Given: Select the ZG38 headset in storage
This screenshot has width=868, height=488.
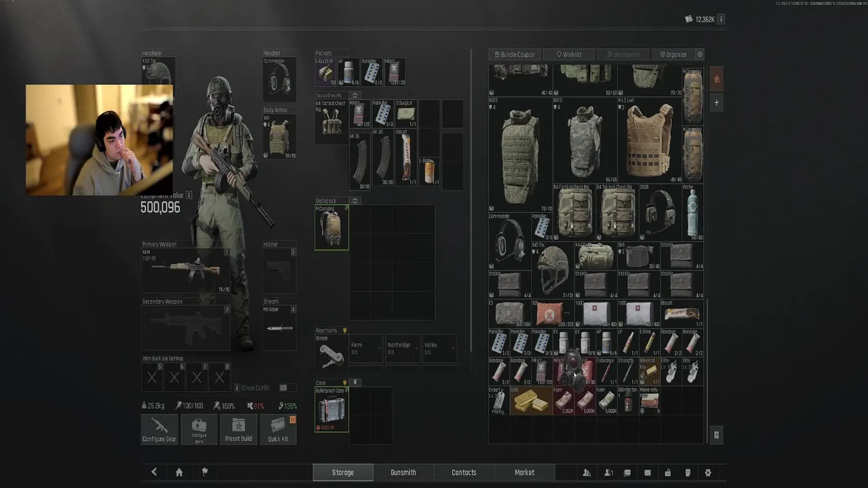Looking at the screenshot, I should [660, 212].
